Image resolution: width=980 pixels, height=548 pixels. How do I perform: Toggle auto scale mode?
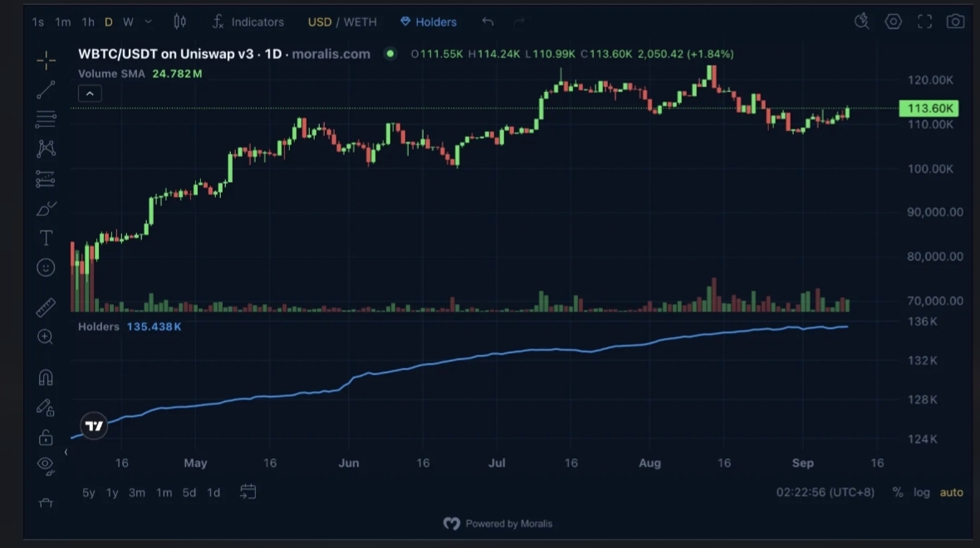[x=951, y=492]
